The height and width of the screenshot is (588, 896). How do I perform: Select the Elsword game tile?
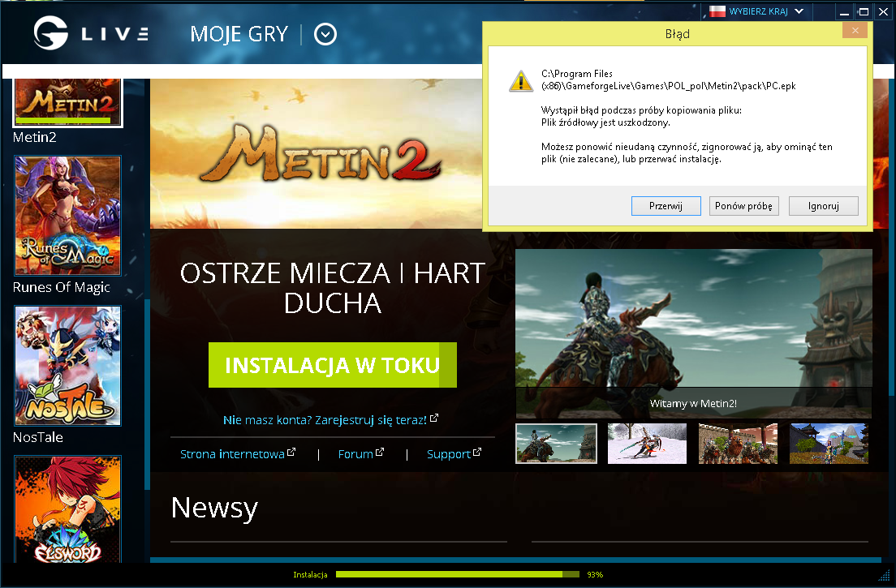[67, 510]
